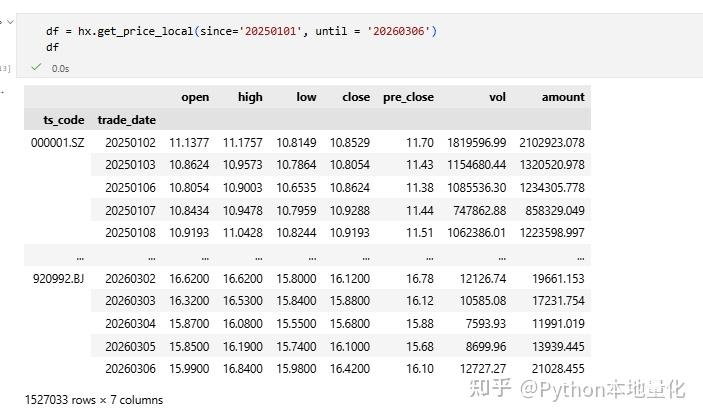Click the rows × 7 columns summary text

pyautogui.click(x=93, y=400)
